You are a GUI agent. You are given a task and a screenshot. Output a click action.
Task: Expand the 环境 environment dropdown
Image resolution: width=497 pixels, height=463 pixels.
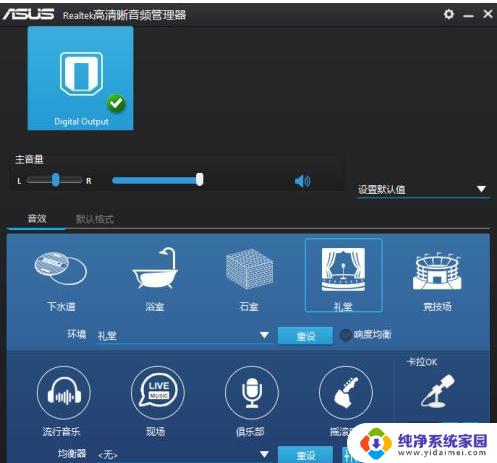184,335
